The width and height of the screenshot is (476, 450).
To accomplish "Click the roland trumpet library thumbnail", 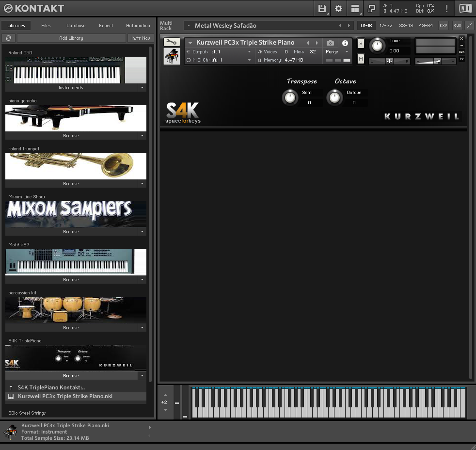I will [76, 166].
